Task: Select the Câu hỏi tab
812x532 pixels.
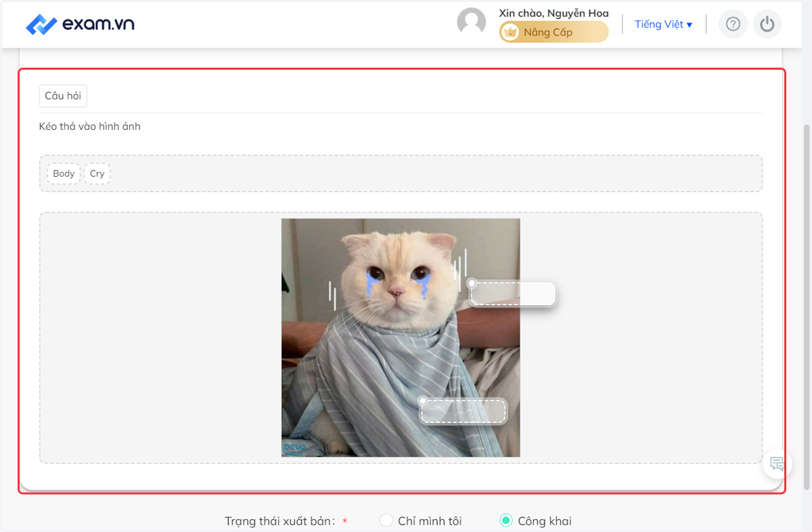Action: click(63, 95)
